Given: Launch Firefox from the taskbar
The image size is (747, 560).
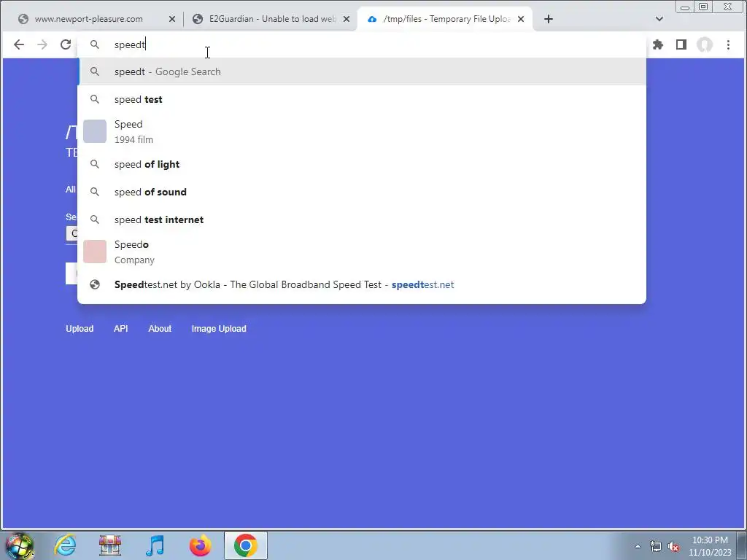Looking at the screenshot, I should click(x=201, y=545).
